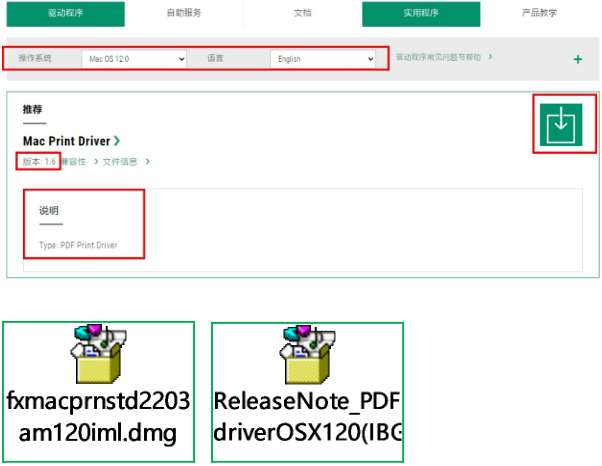Click the 说明 description heading

49,211
